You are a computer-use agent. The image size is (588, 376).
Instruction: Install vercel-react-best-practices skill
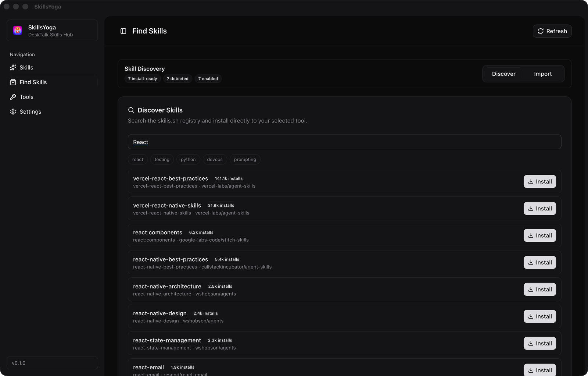tap(539, 182)
